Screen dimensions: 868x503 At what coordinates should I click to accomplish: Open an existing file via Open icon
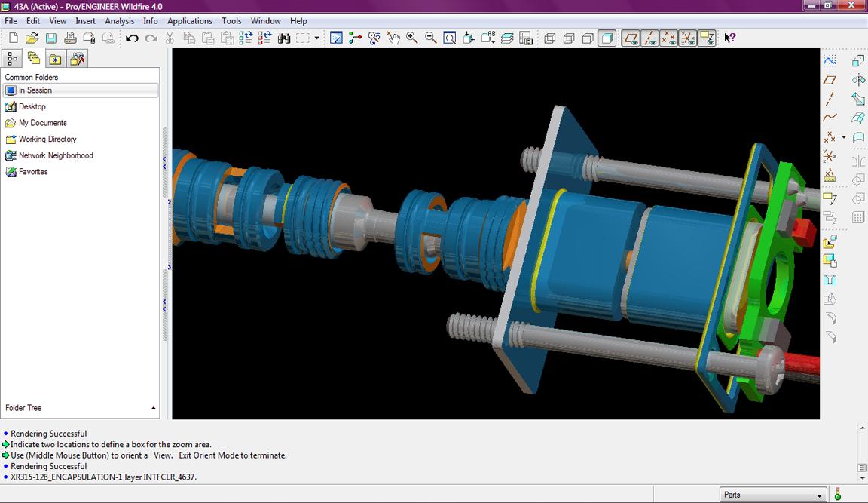click(x=32, y=38)
